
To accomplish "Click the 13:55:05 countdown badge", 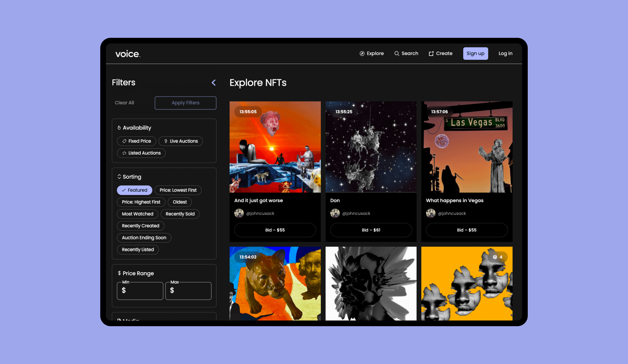I will pyautogui.click(x=248, y=112).
